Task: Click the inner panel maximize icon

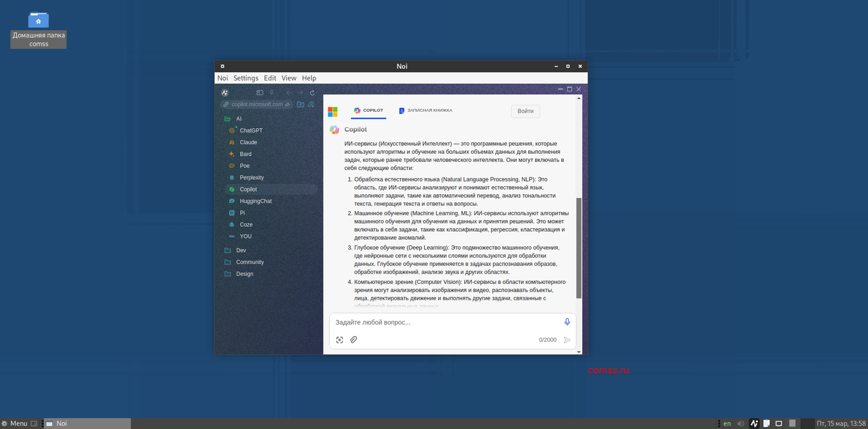Action: (x=569, y=89)
